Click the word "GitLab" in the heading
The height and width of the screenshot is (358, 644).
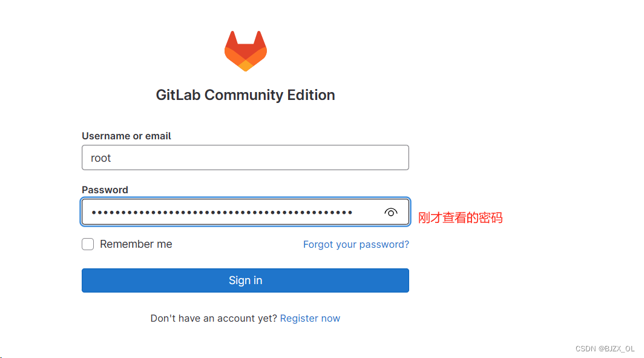178,95
